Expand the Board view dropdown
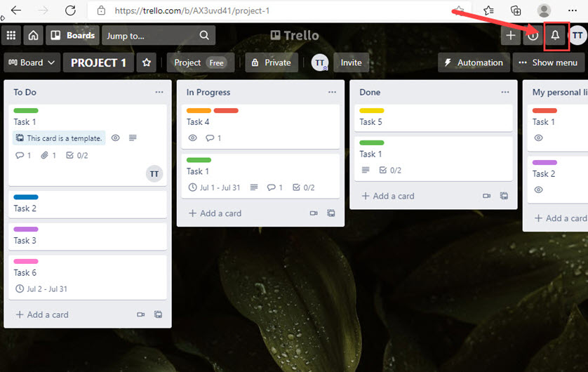 pyautogui.click(x=32, y=62)
